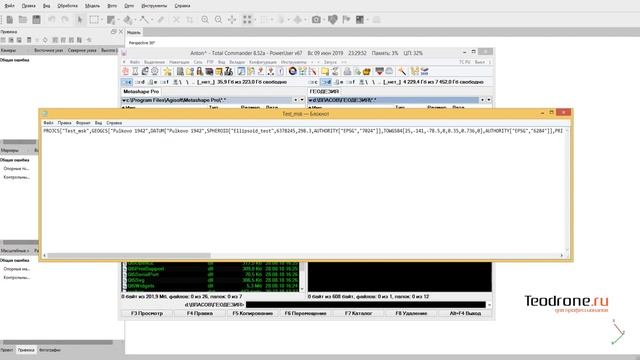640x360 pixels.
Task: Open the left panel path dropdown in Total Commander
Action: click(x=124, y=100)
